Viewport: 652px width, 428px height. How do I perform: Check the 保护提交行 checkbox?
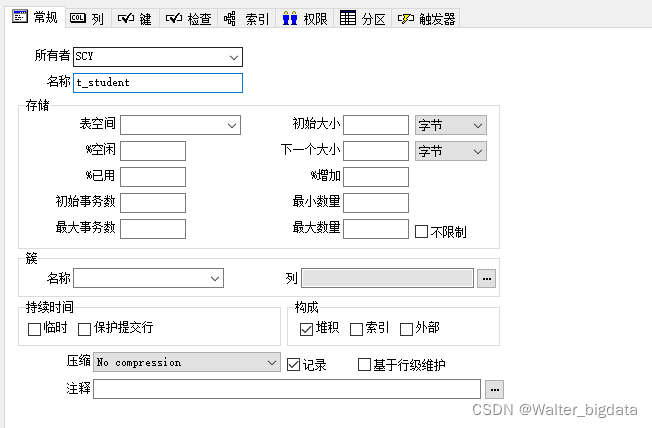pyautogui.click(x=84, y=329)
